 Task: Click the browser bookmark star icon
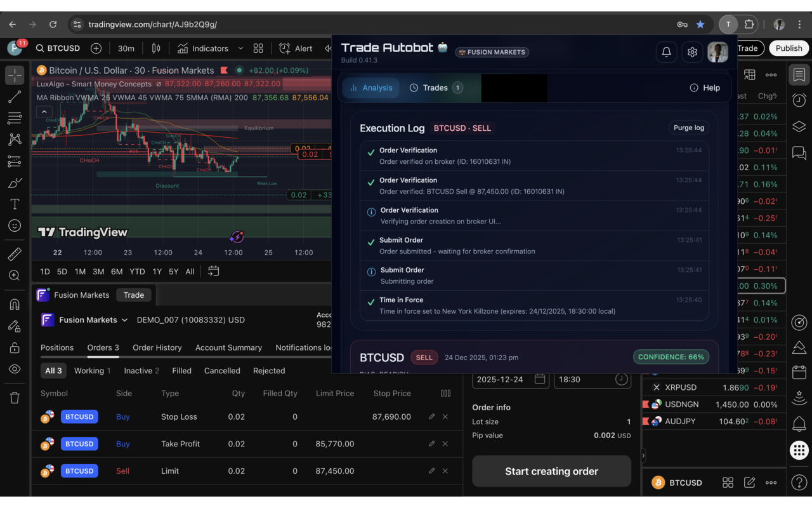pyautogui.click(x=700, y=24)
